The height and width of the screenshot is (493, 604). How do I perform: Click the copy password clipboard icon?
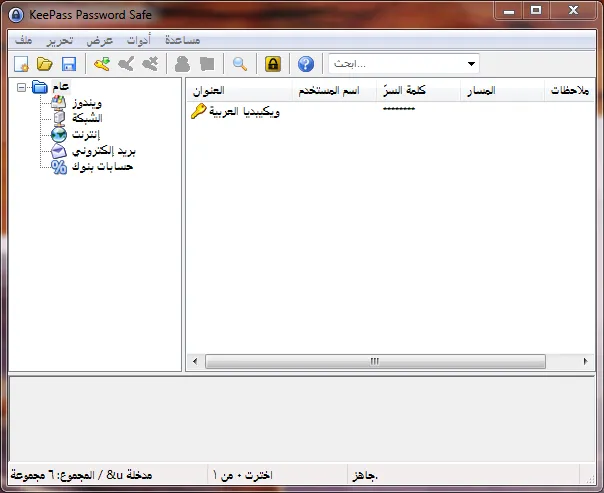tap(207, 64)
